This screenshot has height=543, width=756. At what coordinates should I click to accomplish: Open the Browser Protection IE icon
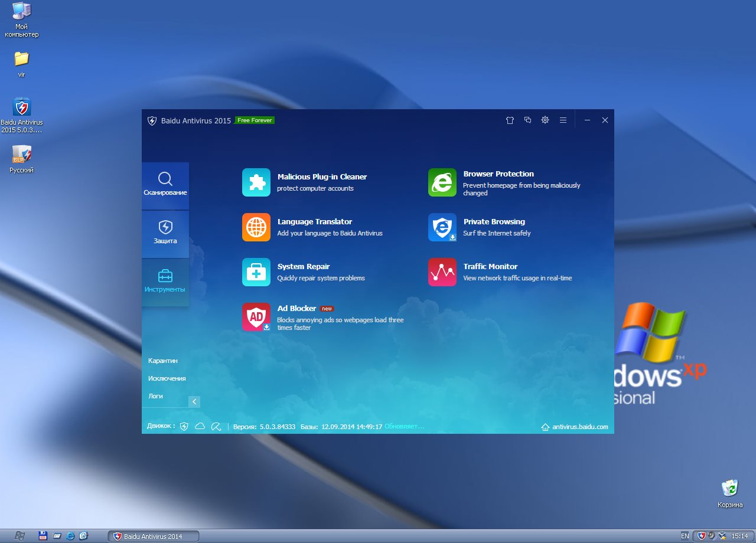click(442, 182)
